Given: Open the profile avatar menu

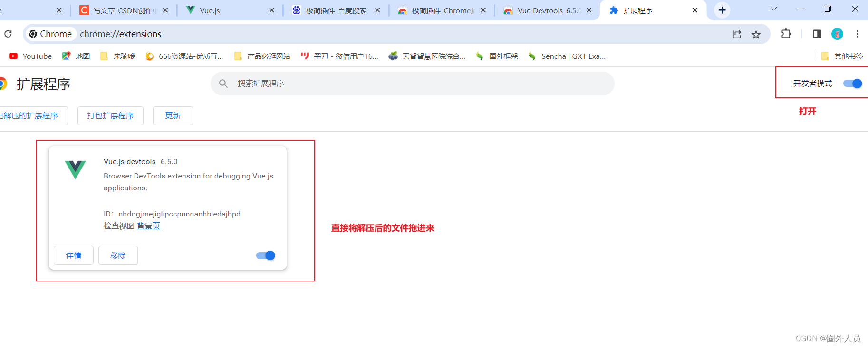Looking at the screenshot, I should [x=837, y=34].
